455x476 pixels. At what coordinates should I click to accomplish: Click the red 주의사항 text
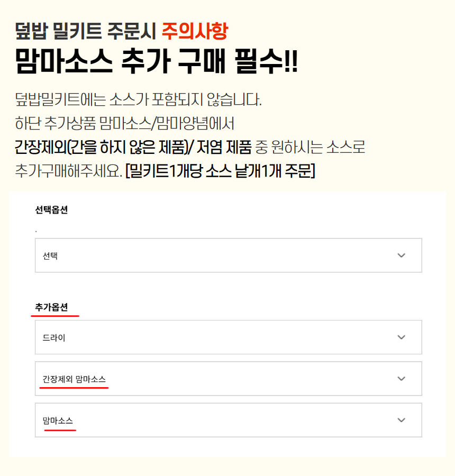(194, 32)
